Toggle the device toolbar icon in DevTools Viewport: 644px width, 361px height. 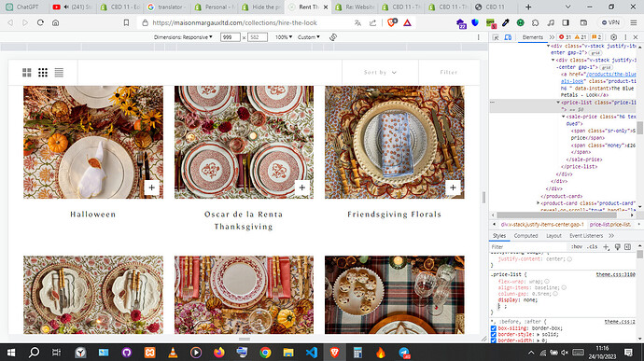click(x=508, y=37)
